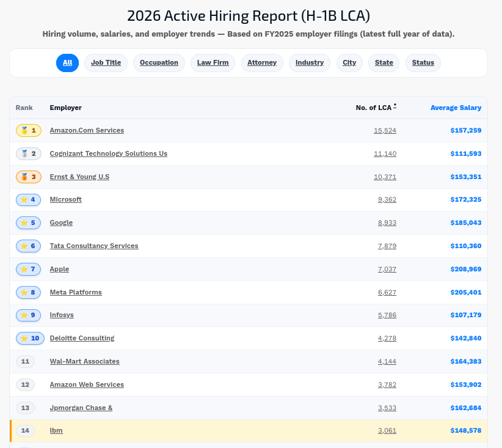
Task: Open the Attorney tab
Action: pos(262,63)
